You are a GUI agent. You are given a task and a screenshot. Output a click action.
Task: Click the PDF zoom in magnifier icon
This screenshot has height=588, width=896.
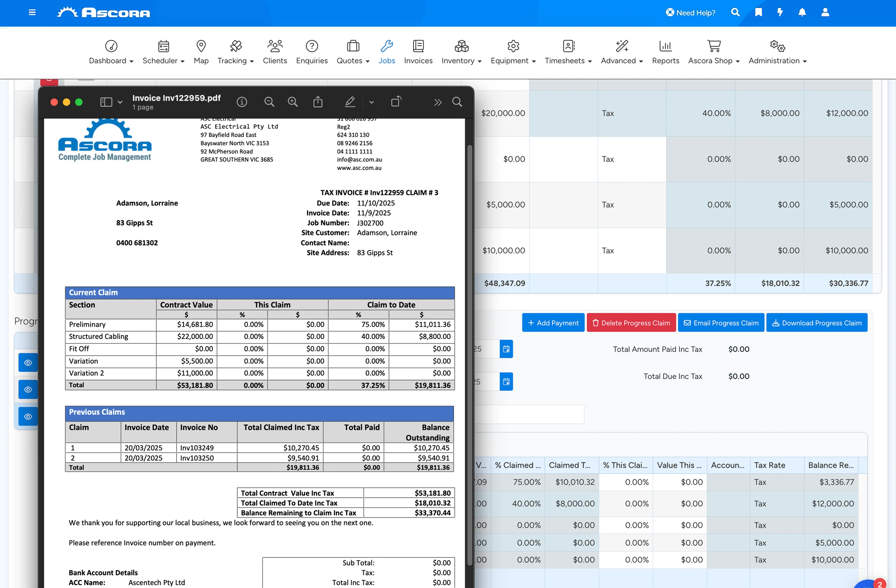tap(292, 102)
